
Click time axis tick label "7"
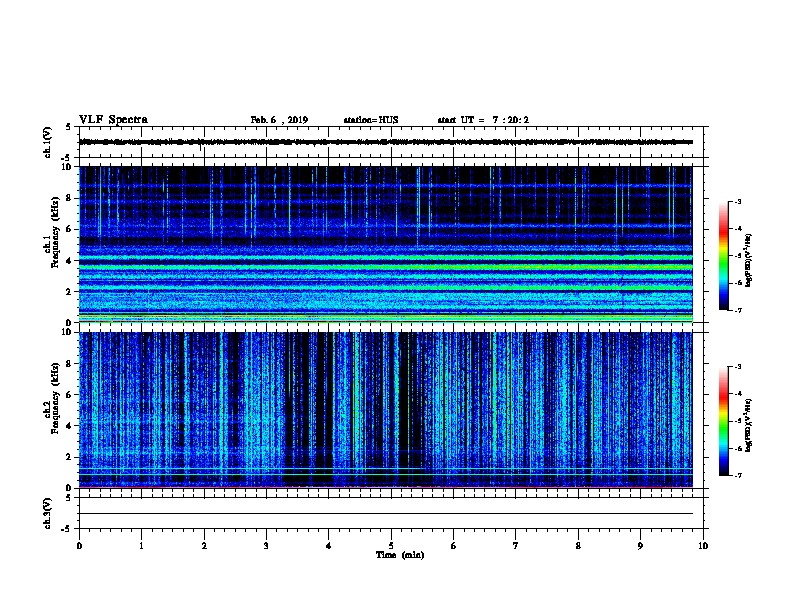click(x=516, y=545)
